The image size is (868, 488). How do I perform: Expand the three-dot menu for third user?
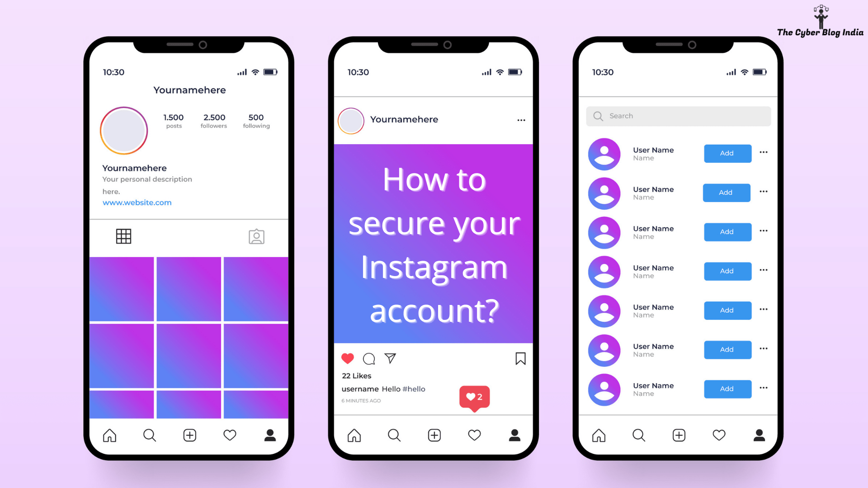764,232
